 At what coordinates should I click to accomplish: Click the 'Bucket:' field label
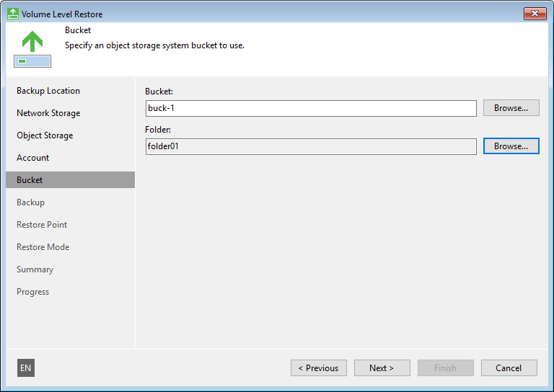click(x=159, y=92)
